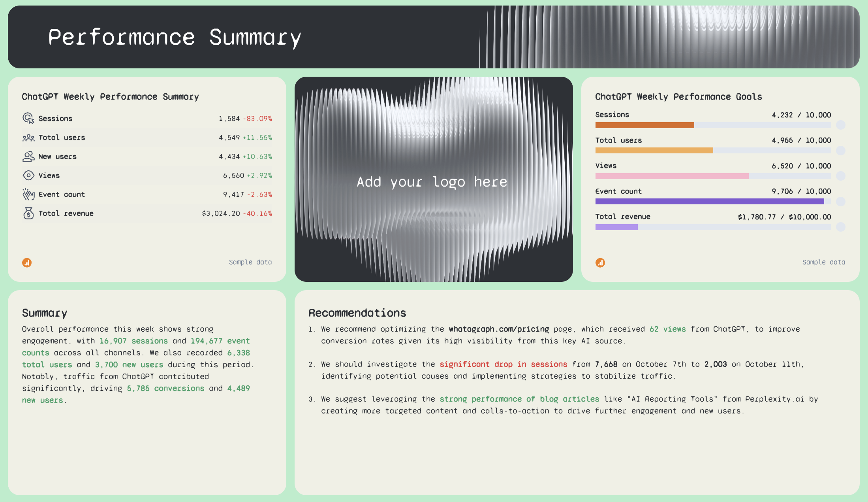Click 'Sample data' in the weekly summary widget
The height and width of the screenshot is (502, 868).
tap(250, 262)
